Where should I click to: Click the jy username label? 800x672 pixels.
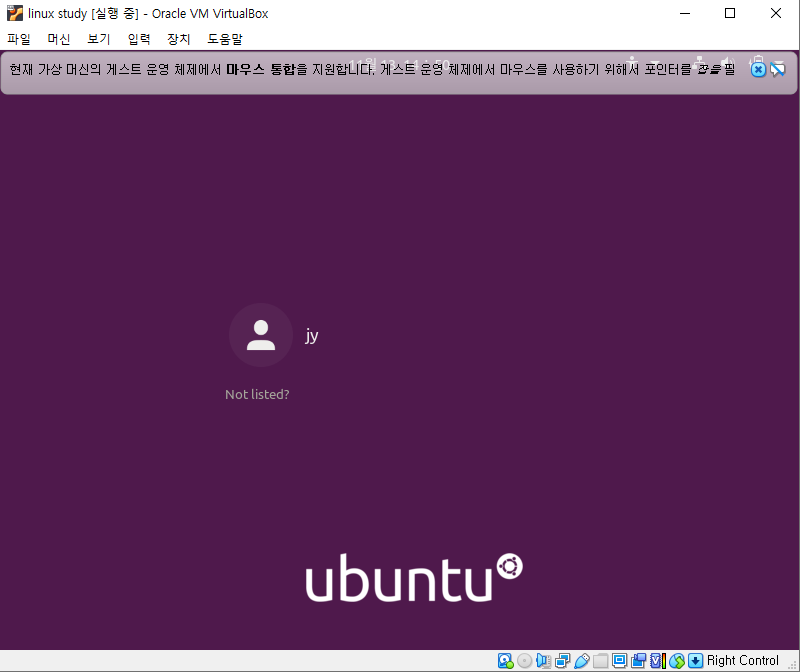(312, 336)
